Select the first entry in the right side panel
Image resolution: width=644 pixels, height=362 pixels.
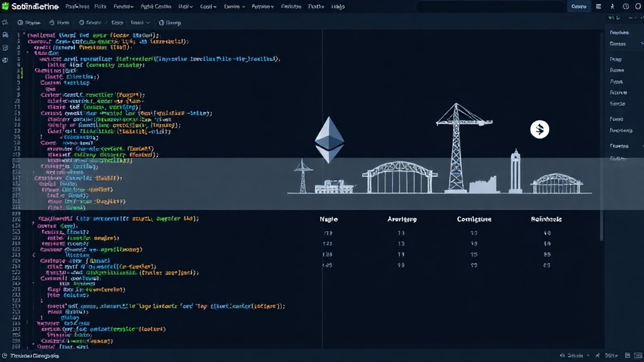click(619, 33)
